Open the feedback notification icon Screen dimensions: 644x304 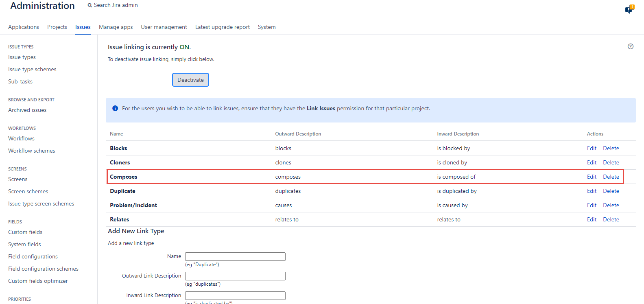pos(629,10)
